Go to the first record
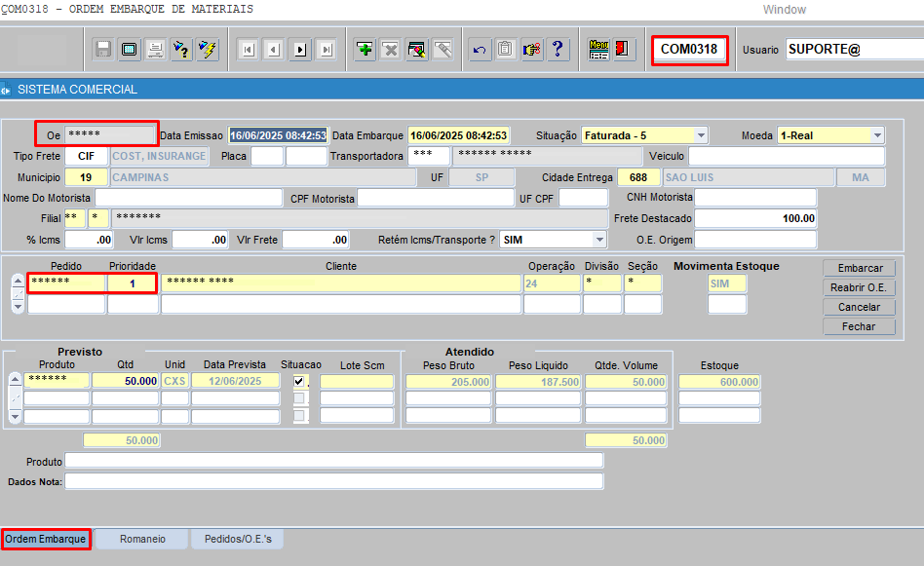924x566 pixels. tap(249, 50)
